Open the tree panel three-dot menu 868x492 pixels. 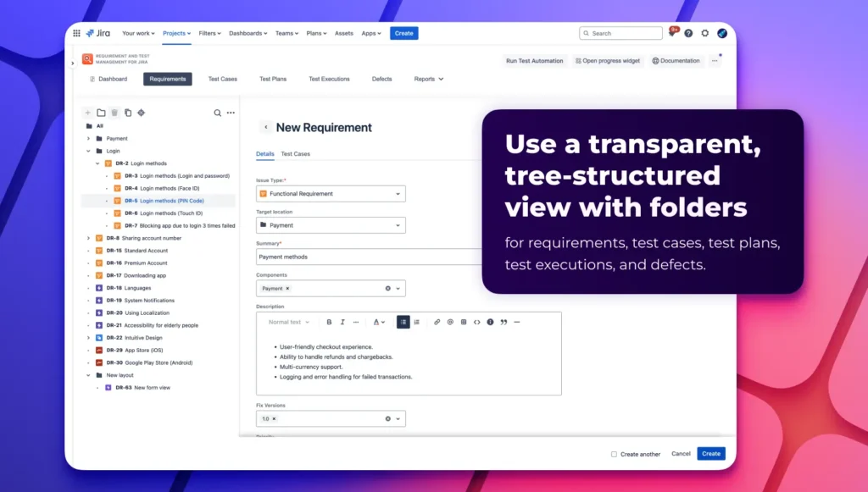231,113
